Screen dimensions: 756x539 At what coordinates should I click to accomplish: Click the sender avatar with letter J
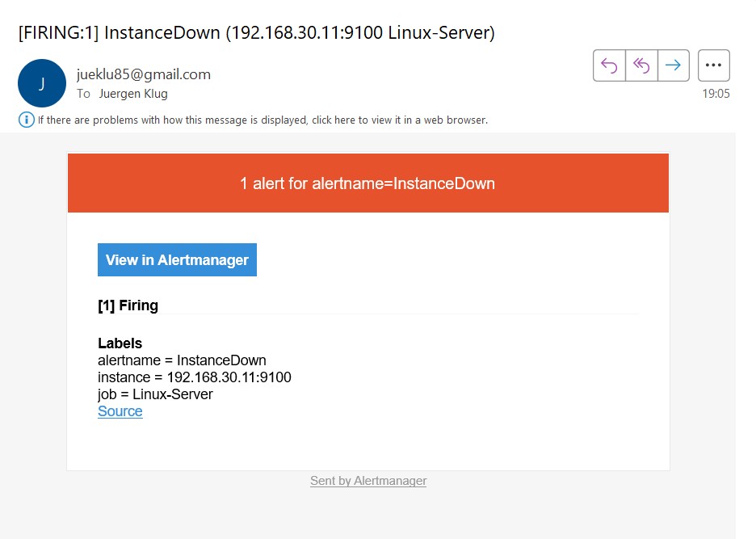click(41, 83)
